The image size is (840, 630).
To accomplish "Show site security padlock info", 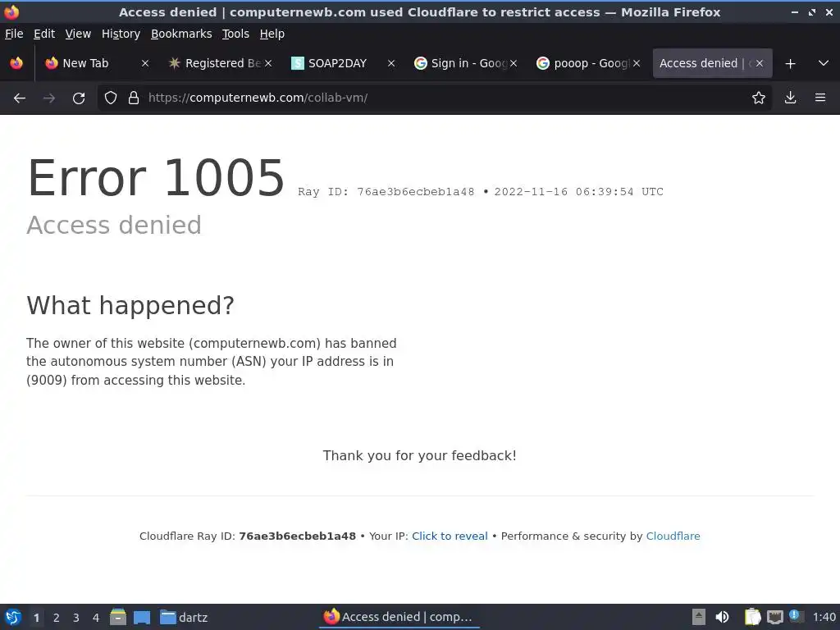I will pos(134,98).
